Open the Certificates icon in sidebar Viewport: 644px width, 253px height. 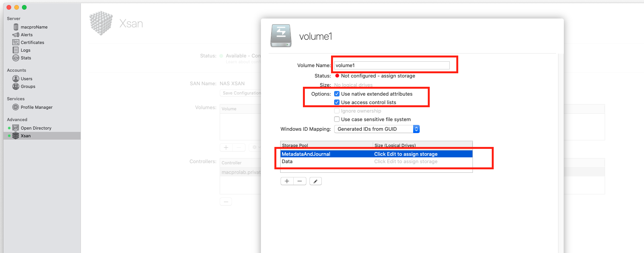click(x=16, y=42)
